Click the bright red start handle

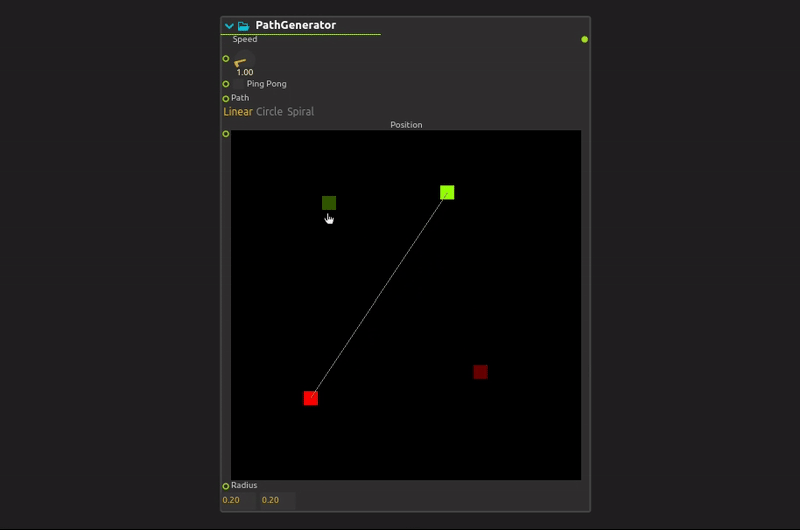tap(311, 398)
